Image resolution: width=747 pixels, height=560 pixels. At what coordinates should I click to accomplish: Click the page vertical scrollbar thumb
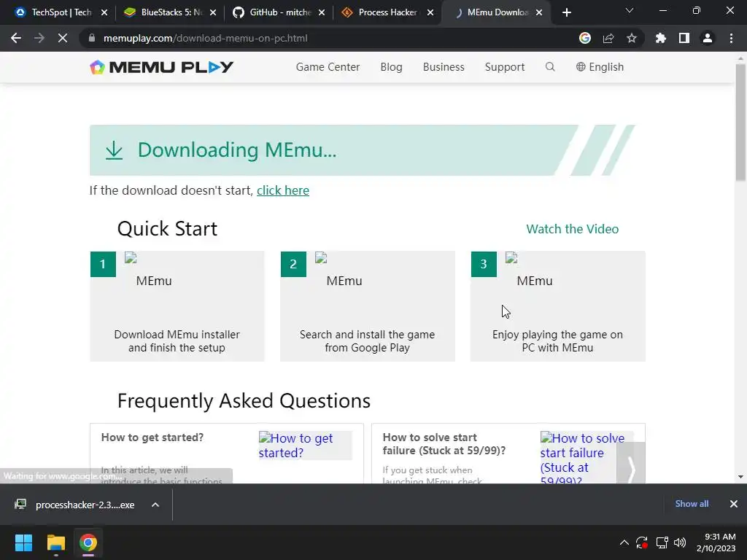pos(740,122)
